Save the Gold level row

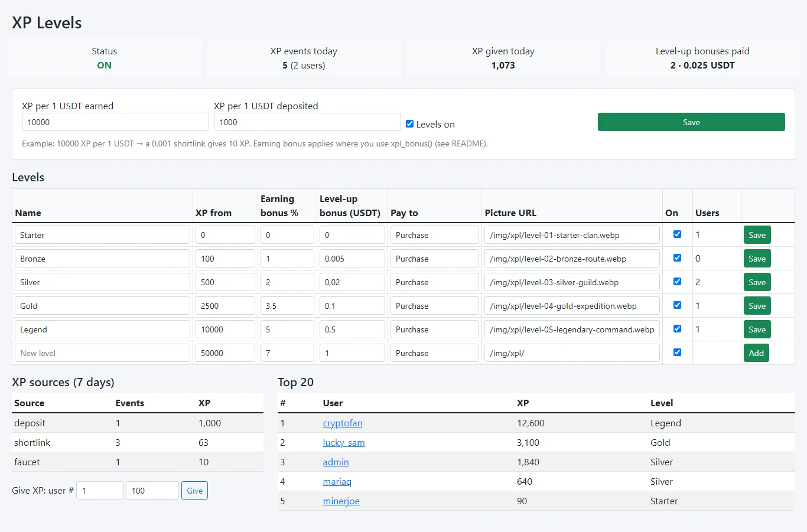click(757, 306)
